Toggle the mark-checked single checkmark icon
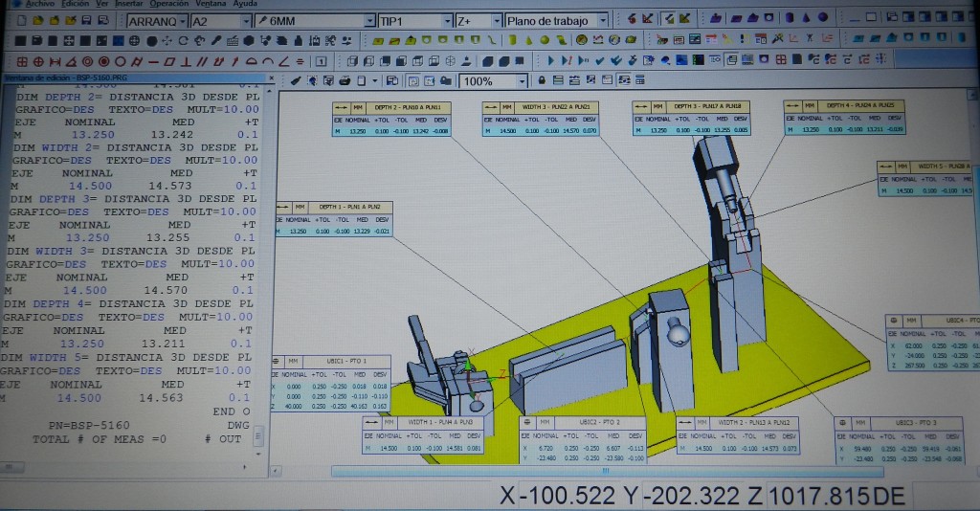The height and width of the screenshot is (511, 980). 599,61
